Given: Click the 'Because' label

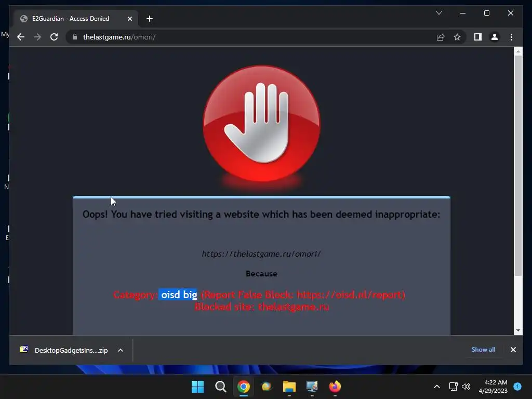Looking at the screenshot, I should click(x=262, y=273).
